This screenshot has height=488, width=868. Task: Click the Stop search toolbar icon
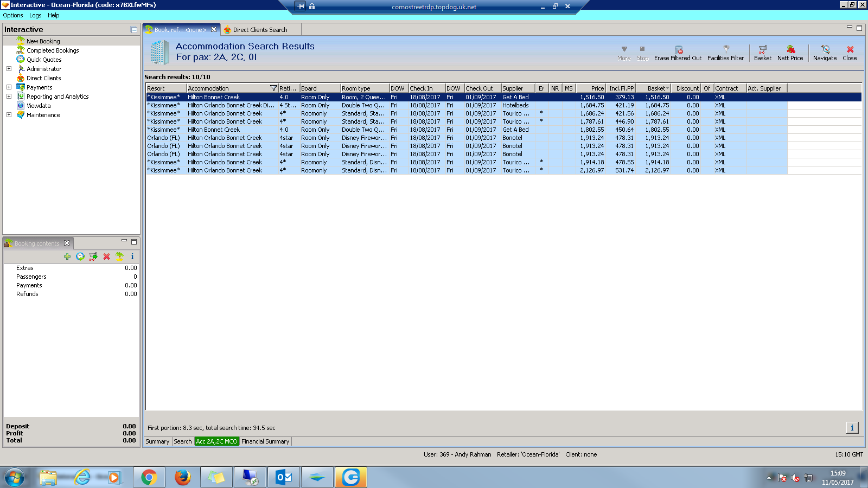[642, 53]
